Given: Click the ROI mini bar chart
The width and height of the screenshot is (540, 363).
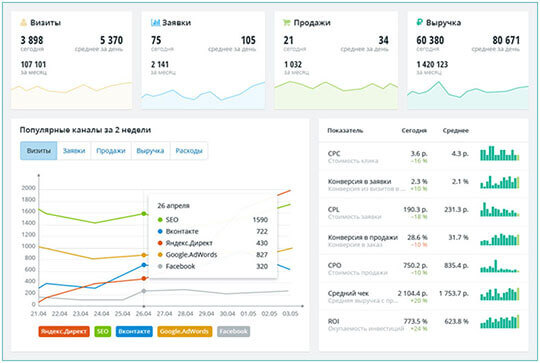Looking at the screenshot, I should [500, 321].
